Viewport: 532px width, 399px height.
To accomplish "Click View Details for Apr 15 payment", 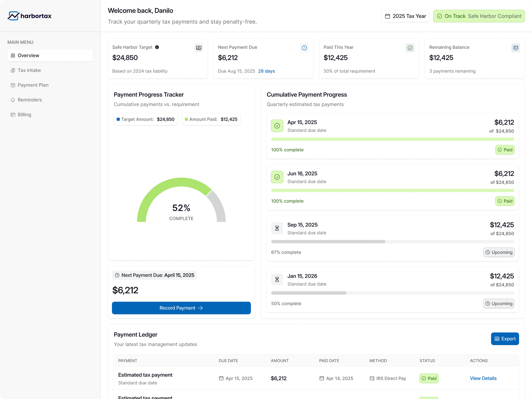I will tap(483, 378).
